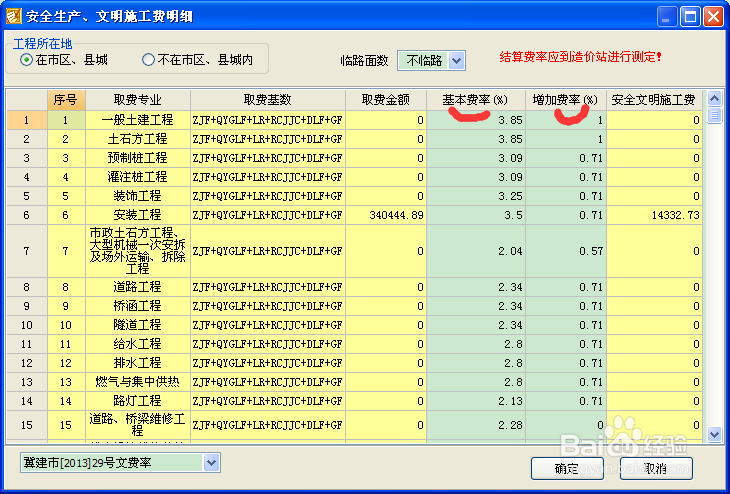Open the 冀建市[2013]29号文费率 dropdown
730x494 pixels.
coord(211,463)
